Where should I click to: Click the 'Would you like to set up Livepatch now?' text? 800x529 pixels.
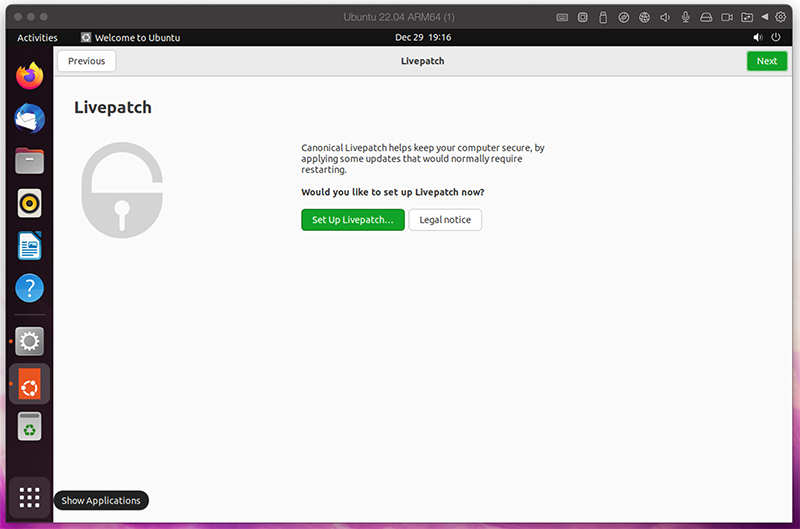pyautogui.click(x=392, y=192)
